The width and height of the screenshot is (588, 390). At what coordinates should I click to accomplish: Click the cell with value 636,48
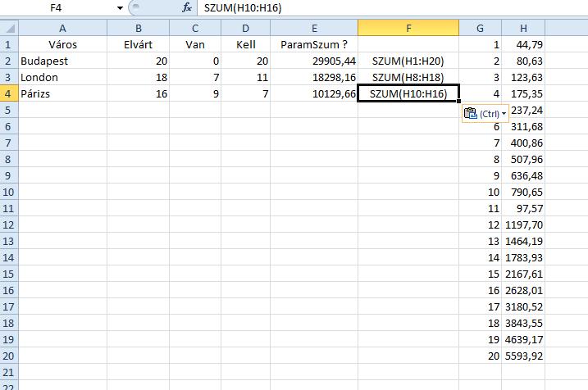click(x=523, y=175)
